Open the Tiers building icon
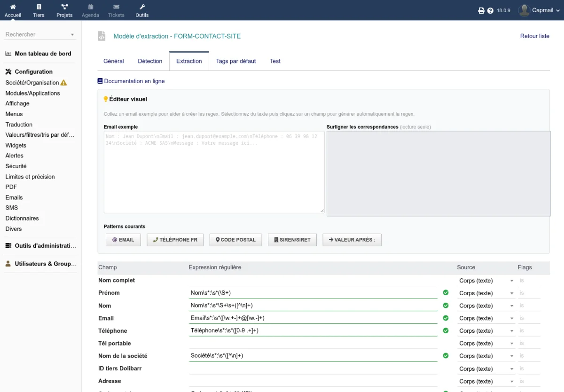This screenshot has width=564, height=392. coord(39,7)
